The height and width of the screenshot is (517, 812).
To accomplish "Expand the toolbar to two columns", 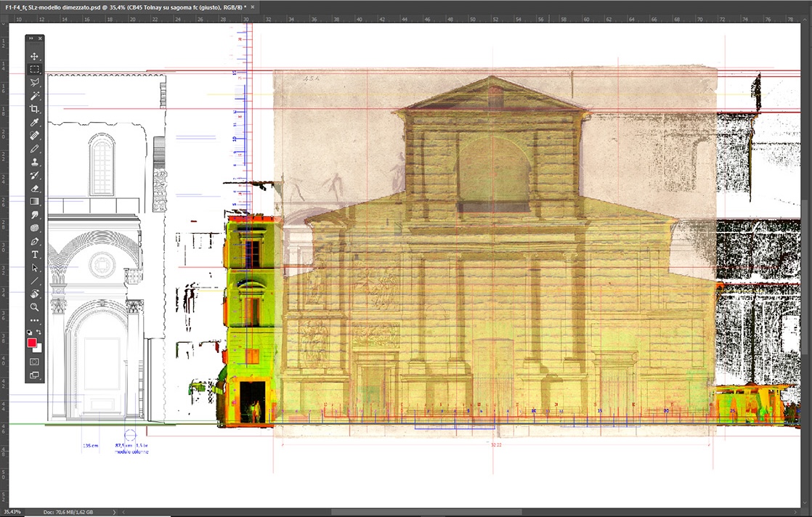I will [x=31, y=38].
